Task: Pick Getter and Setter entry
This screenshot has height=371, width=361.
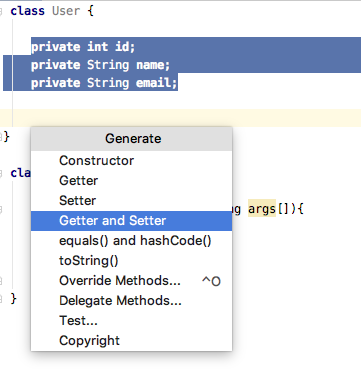Action: (x=131, y=221)
